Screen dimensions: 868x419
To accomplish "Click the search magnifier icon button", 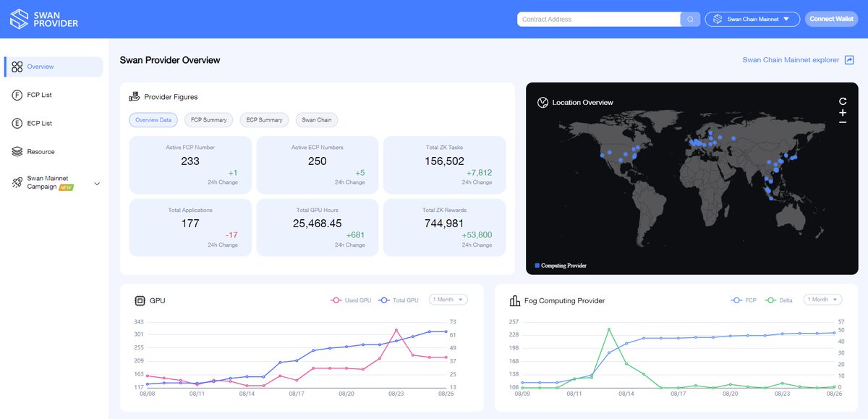I will click(690, 20).
